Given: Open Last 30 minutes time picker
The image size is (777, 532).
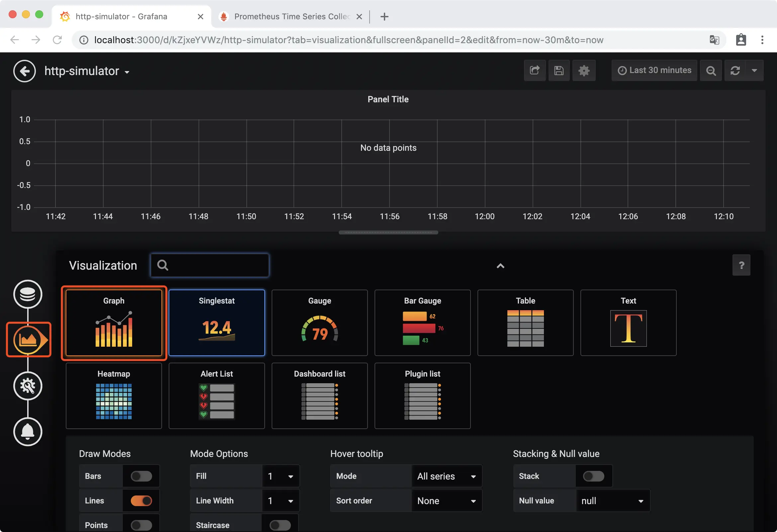Looking at the screenshot, I should (x=654, y=70).
